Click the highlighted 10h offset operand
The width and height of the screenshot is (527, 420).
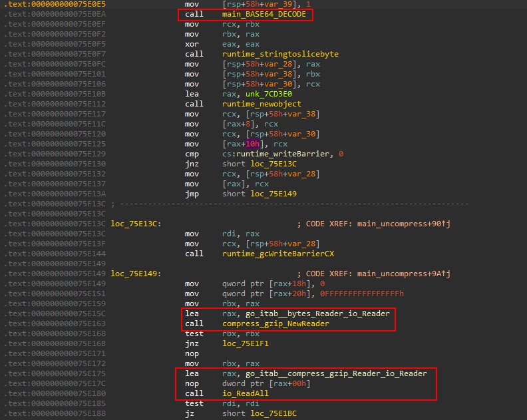tap(252, 144)
